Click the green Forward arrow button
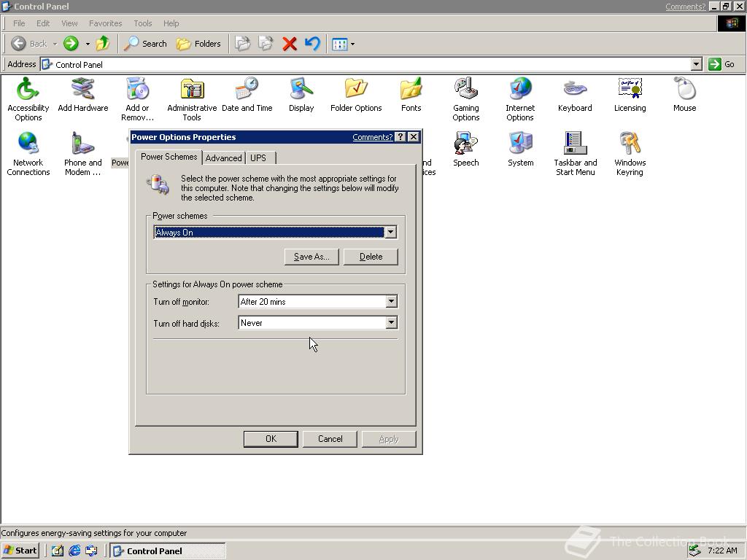Screen dimensions: 747x560 [71, 44]
